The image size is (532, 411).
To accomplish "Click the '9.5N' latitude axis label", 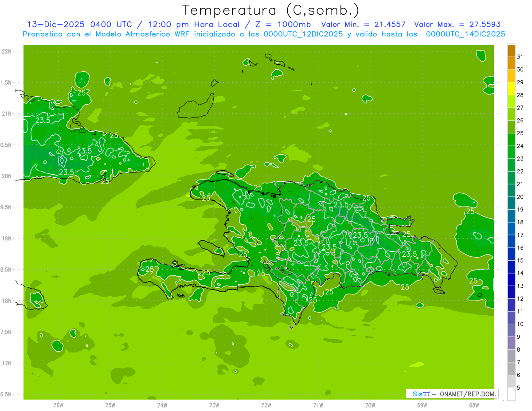I will pyautogui.click(x=7, y=207).
